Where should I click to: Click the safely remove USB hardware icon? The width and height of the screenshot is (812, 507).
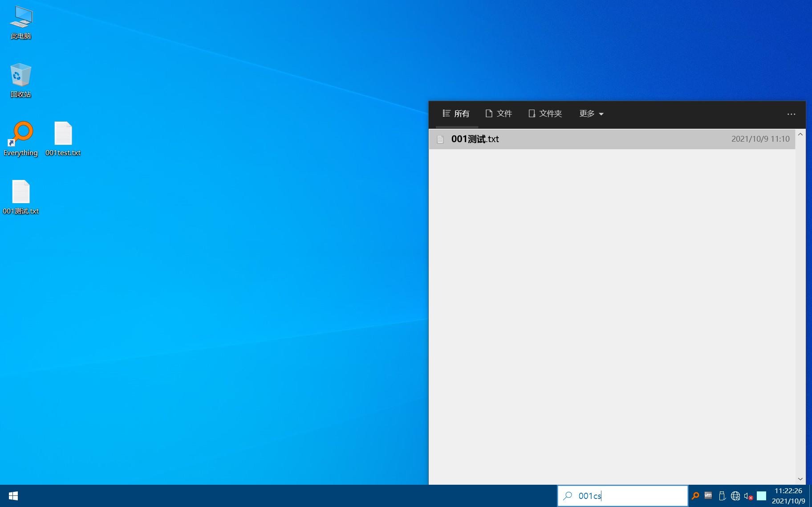(x=722, y=496)
